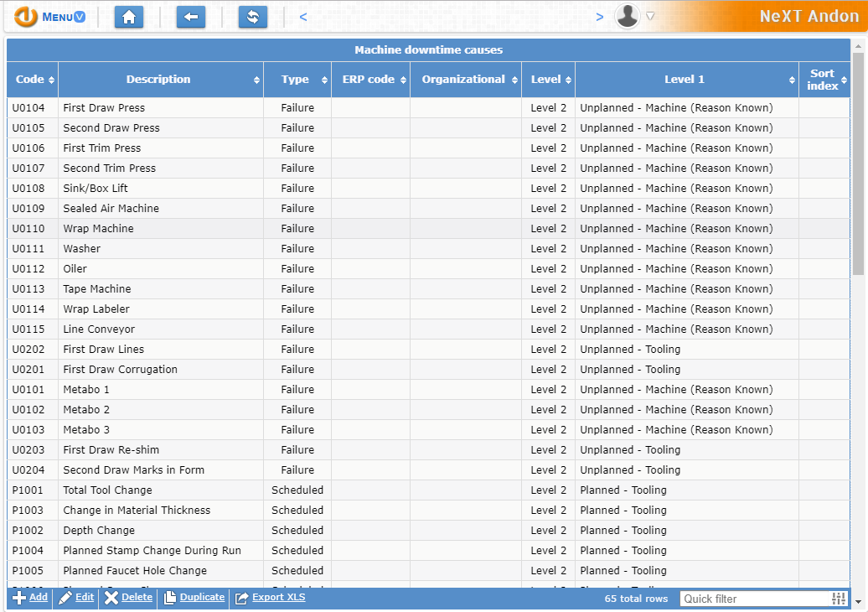The height and width of the screenshot is (612, 868).
Task: Toggle sort on the Code column
Action: pos(52,80)
